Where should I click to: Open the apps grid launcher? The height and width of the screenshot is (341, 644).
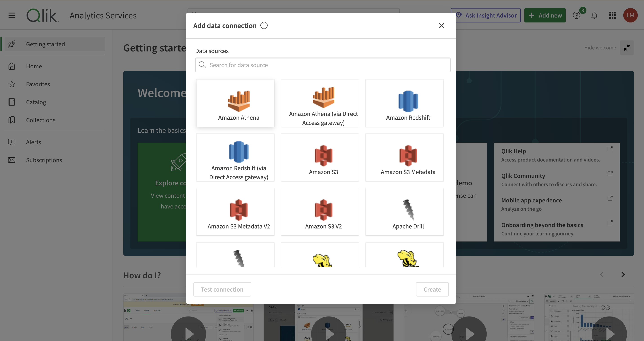pyautogui.click(x=612, y=15)
